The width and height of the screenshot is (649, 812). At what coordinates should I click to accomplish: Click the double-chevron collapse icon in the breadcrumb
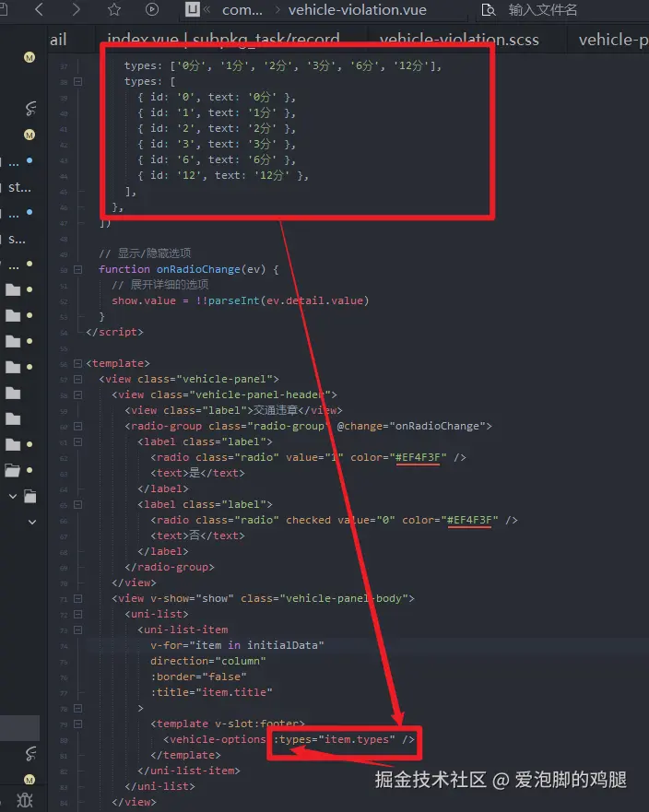pyautogui.click(x=207, y=9)
